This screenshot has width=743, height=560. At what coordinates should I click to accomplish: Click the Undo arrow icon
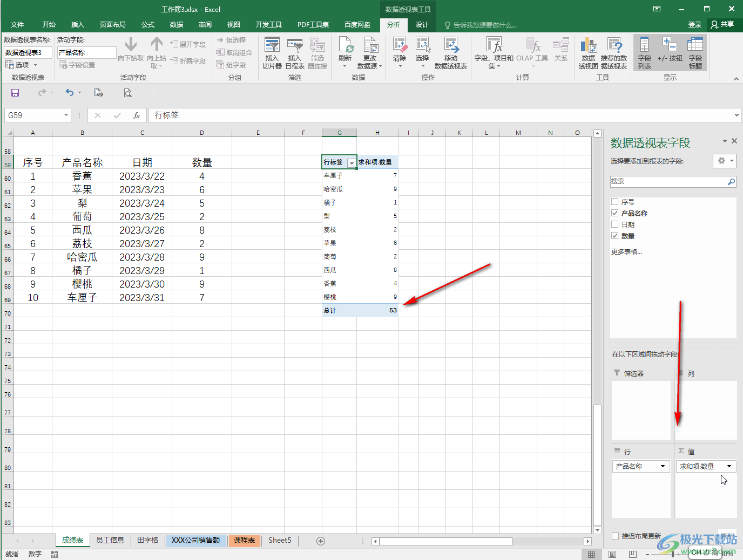pyautogui.click(x=69, y=93)
